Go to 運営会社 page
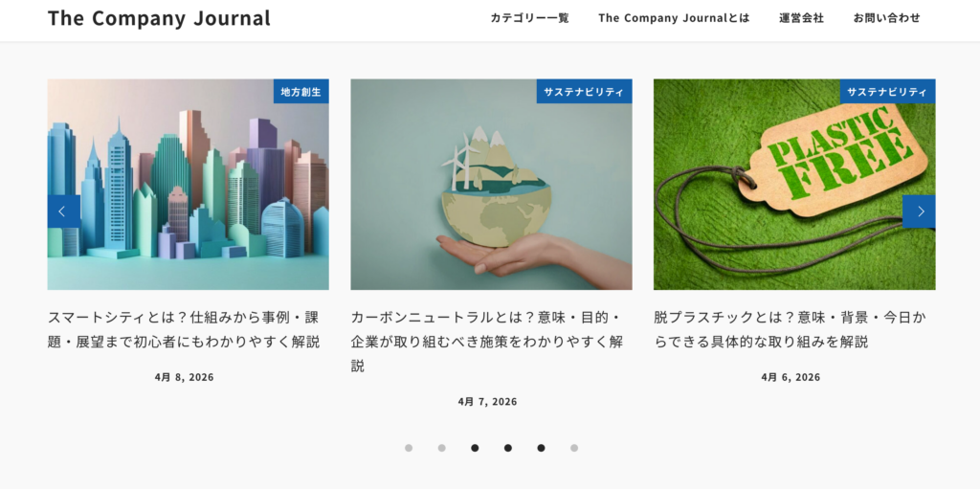Viewport: 980px width, 489px height. [801, 18]
